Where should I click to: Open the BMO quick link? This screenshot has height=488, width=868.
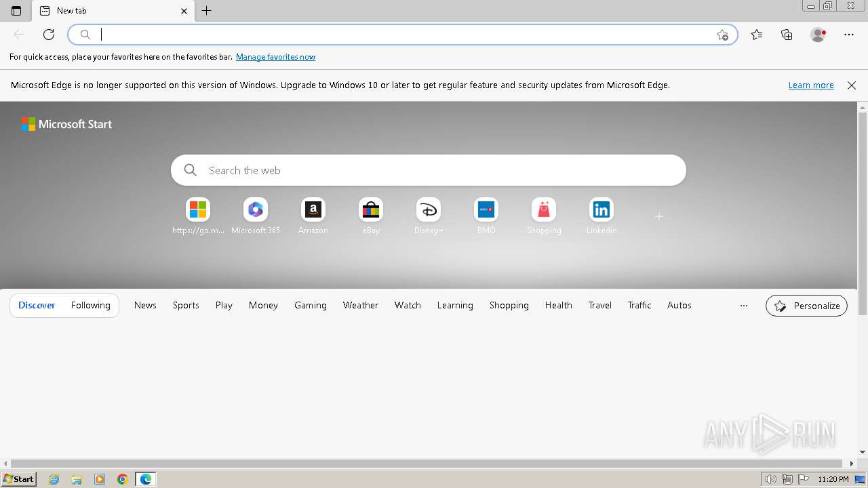coord(486,216)
